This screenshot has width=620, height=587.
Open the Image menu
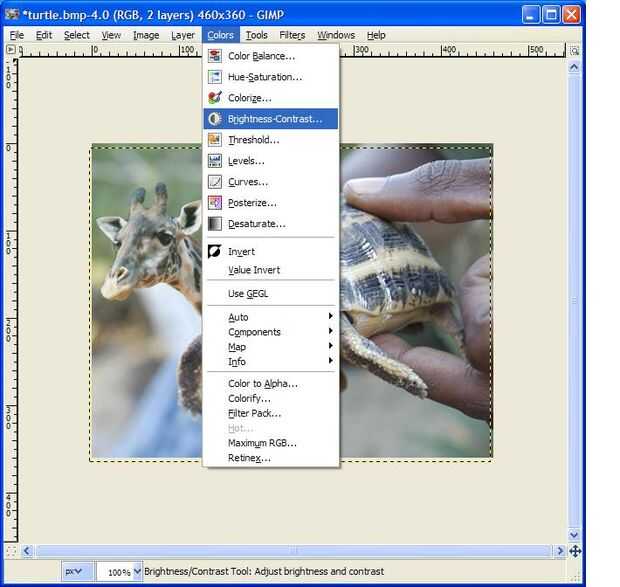click(x=146, y=35)
